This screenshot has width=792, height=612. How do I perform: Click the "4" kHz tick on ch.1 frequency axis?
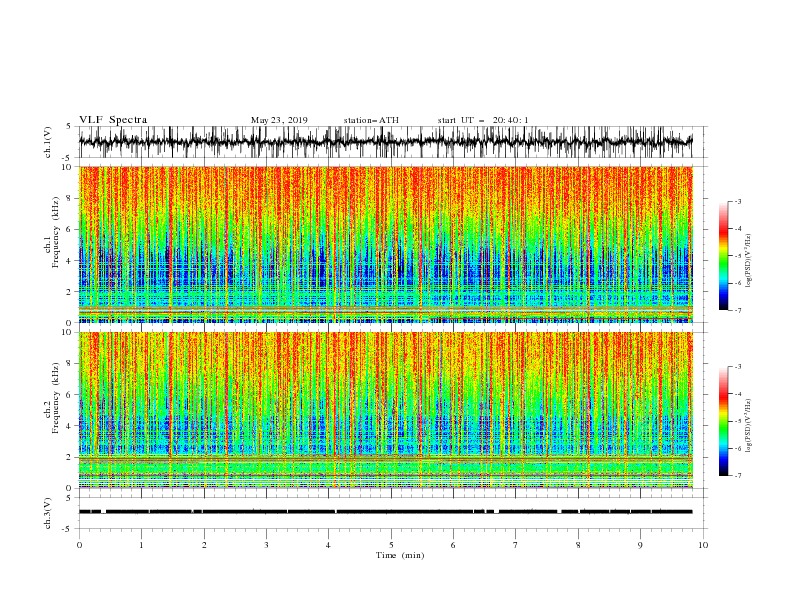coord(70,261)
